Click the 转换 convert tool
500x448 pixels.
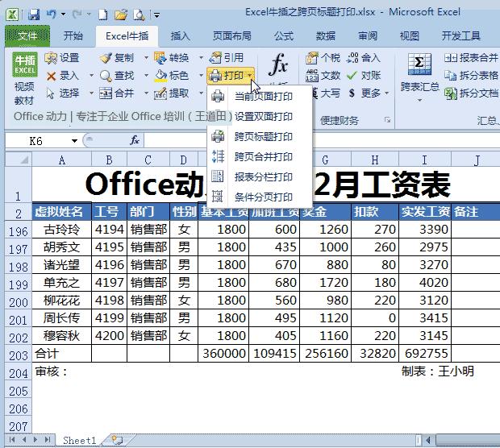click(x=172, y=58)
